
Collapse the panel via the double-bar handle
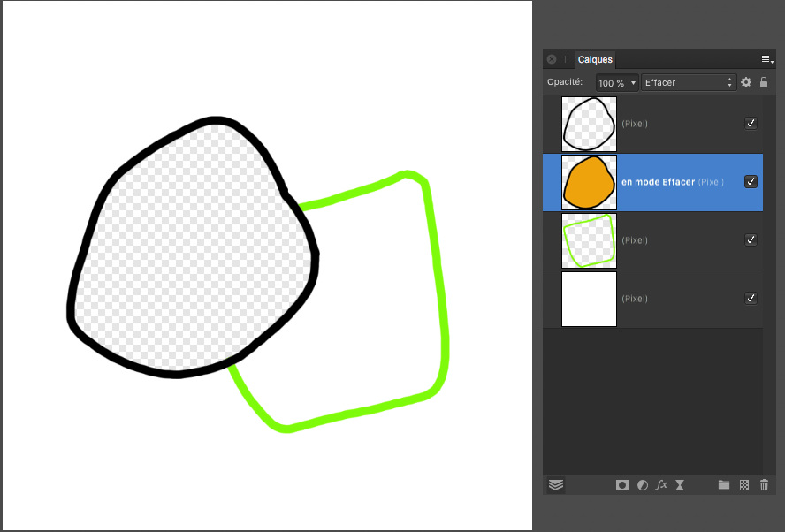tap(567, 59)
